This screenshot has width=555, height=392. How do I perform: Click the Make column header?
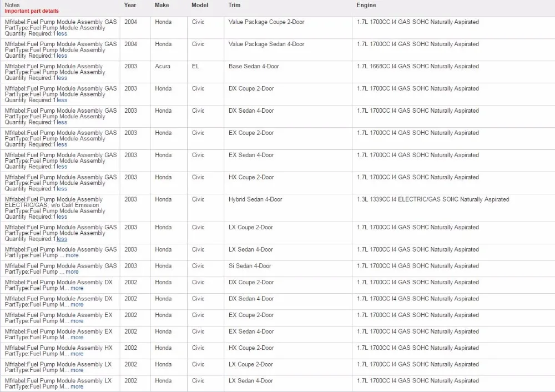[x=162, y=5]
